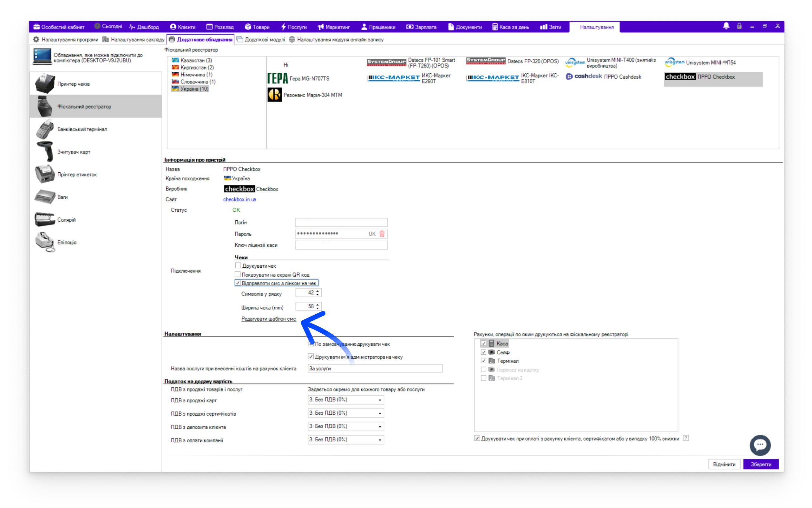
Task: Choose Datecs FP-101 Smart registrar
Action: [x=411, y=63]
